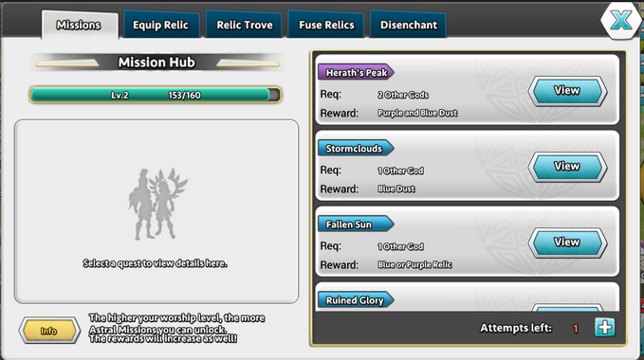The image size is (644, 360).
Task: Select the Herath's Peak purple label
Action: 356,73
